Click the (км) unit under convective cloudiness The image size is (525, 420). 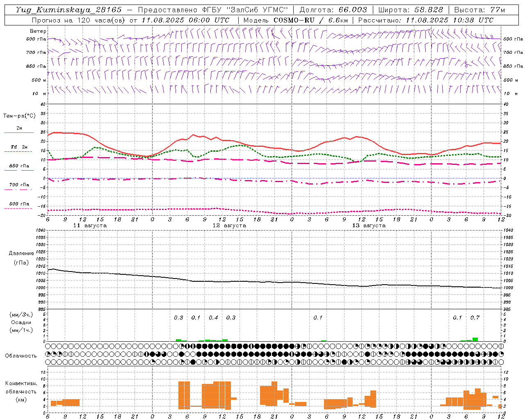click(x=21, y=399)
